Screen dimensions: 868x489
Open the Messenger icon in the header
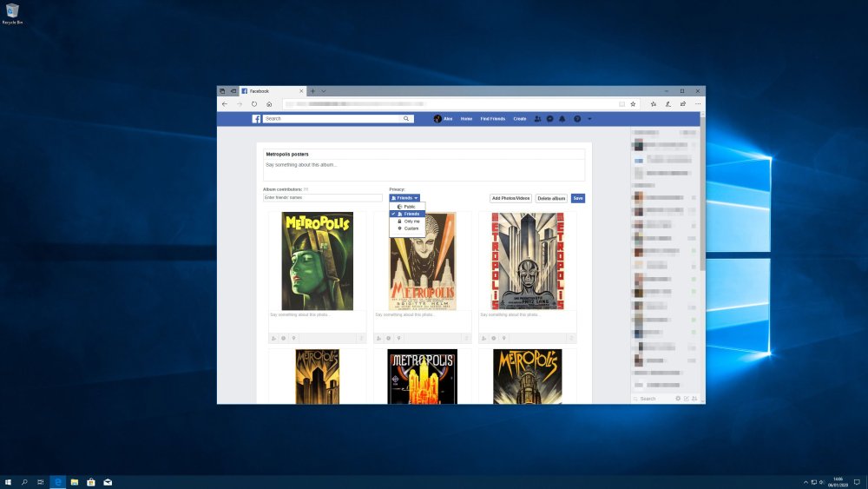coord(549,118)
